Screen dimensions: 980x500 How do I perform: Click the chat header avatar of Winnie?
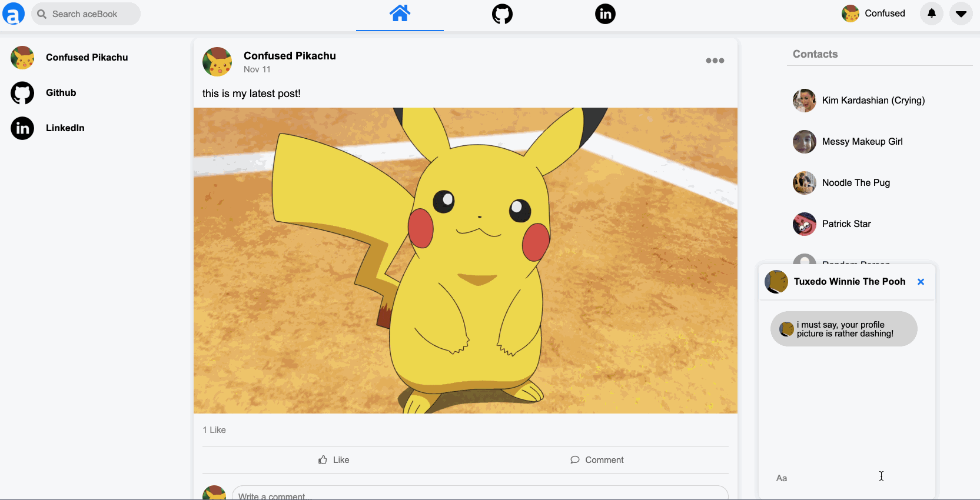[776, 282]
